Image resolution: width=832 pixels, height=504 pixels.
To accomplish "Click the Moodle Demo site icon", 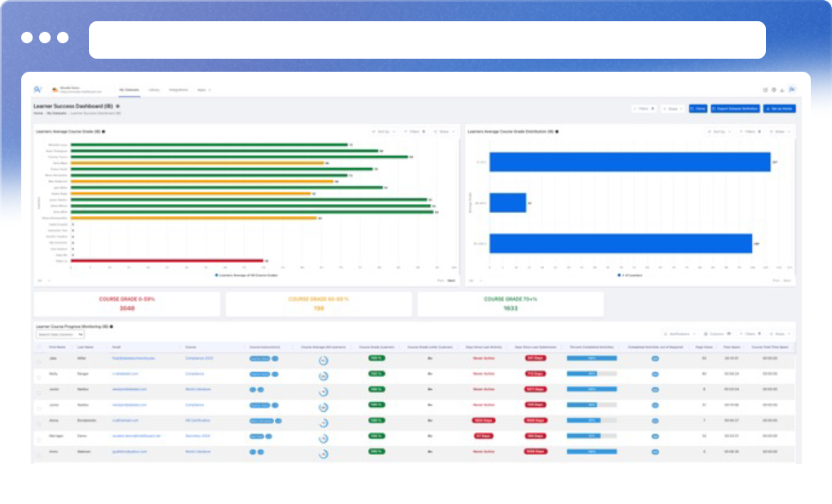I will pyautogui.click(x=55, y=90).
